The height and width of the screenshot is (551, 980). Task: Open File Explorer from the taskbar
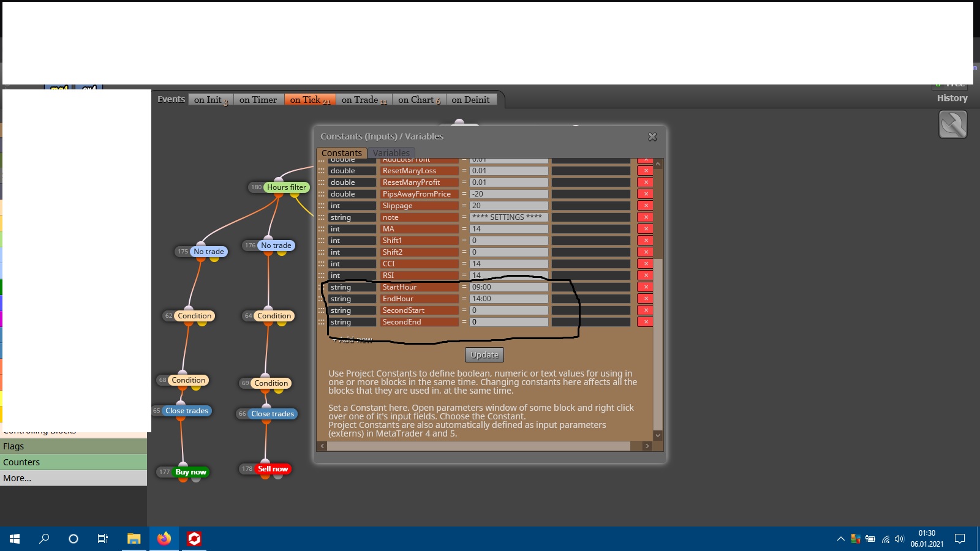pyautogui.click(x=134, y=539)
